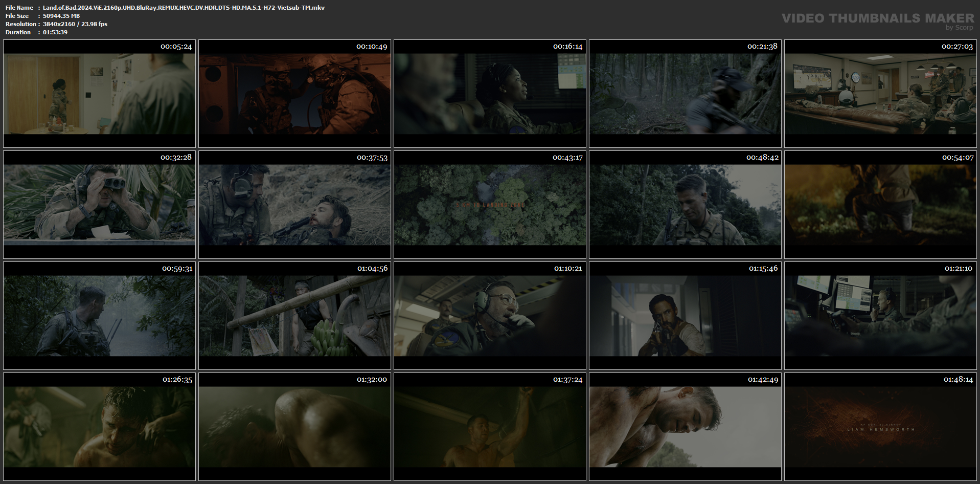
Task: Select the thumbnail at 00:05:24
Action: [99, 94]
